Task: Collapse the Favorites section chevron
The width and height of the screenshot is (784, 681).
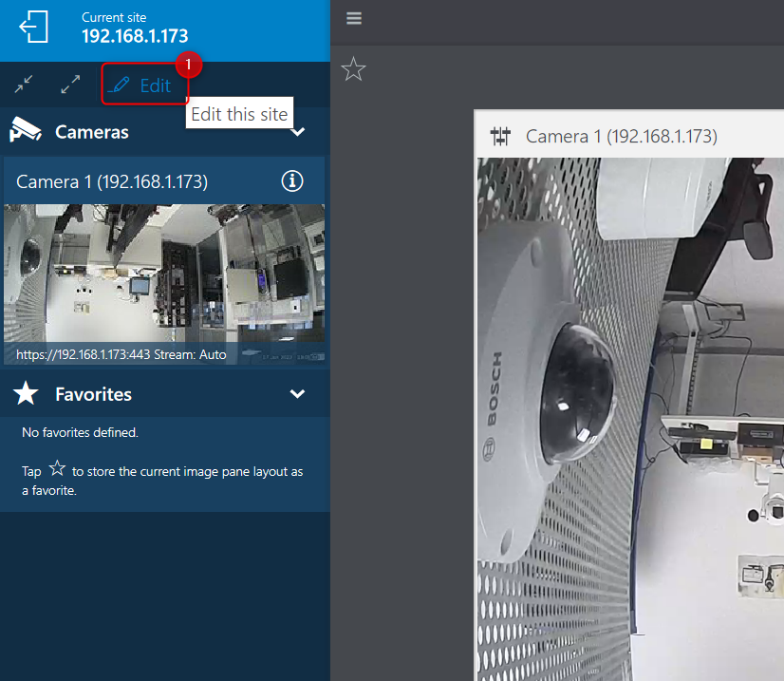Action: pyautogui.click(x=297, y=394)
